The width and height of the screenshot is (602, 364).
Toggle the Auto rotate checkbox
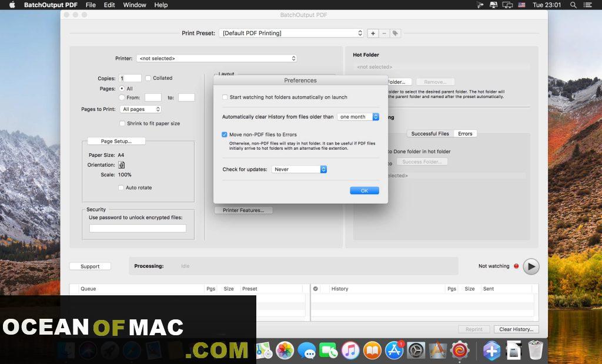click(x=121, y=187)
